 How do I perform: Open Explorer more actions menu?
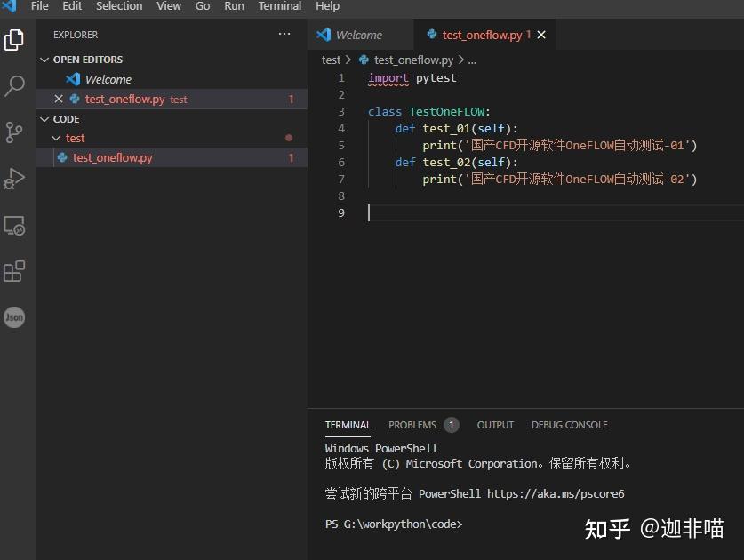pyautogui.click(x=284, y=34)
